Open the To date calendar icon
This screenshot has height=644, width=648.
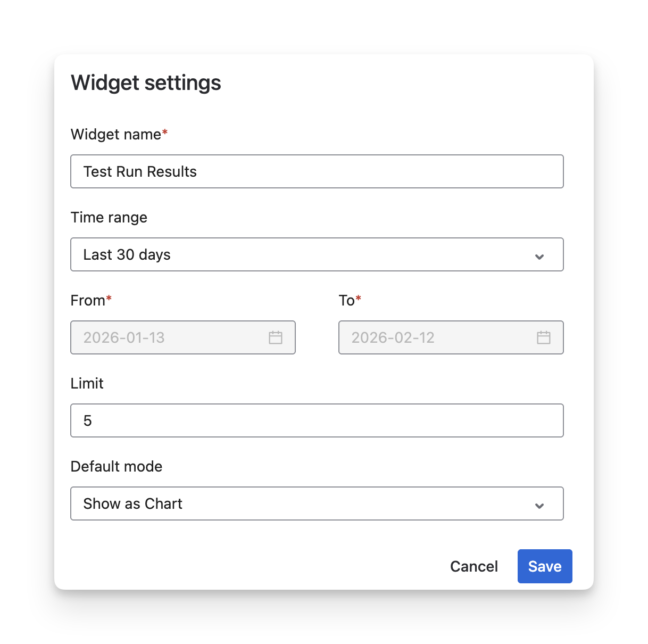[x=544, y=337]
